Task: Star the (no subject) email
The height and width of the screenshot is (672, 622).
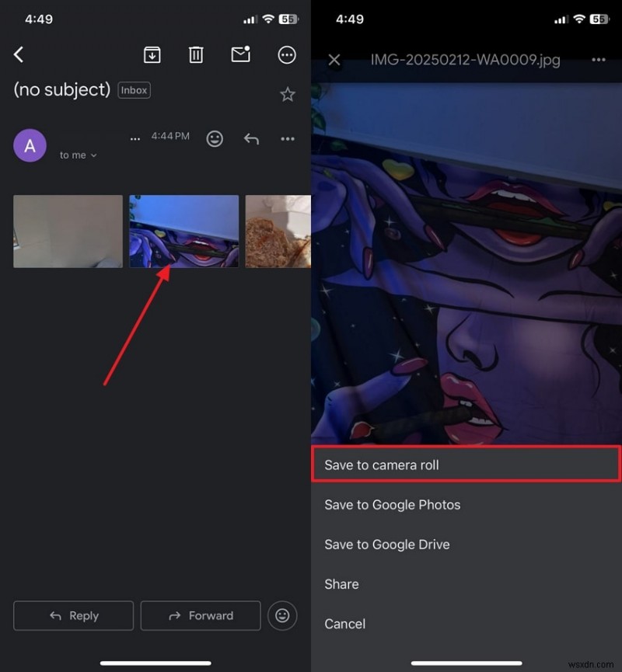Action: [288, 94]
